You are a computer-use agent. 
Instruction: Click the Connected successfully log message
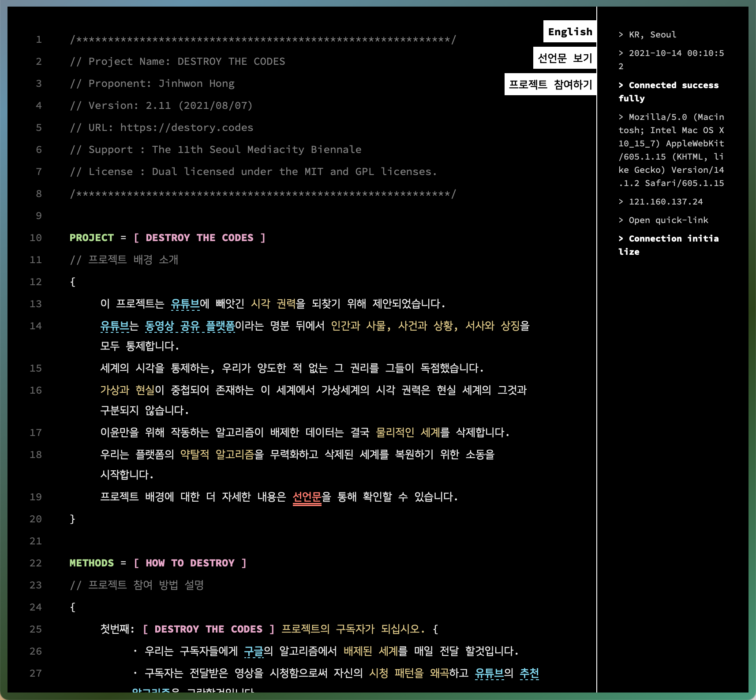click(x=669, y=91)
